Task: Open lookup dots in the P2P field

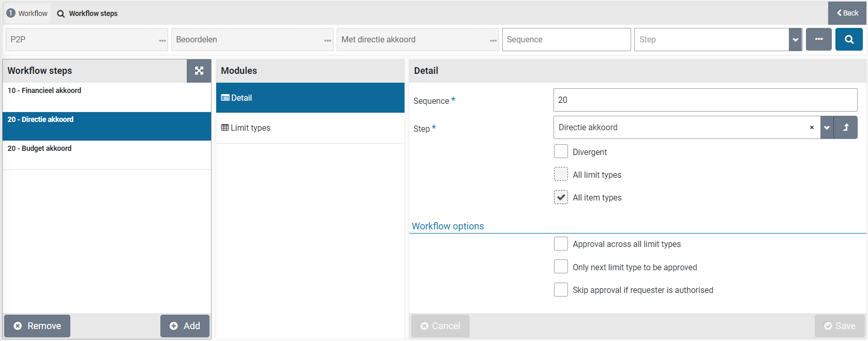Action: pyautogui.click(x=162, y=40)
